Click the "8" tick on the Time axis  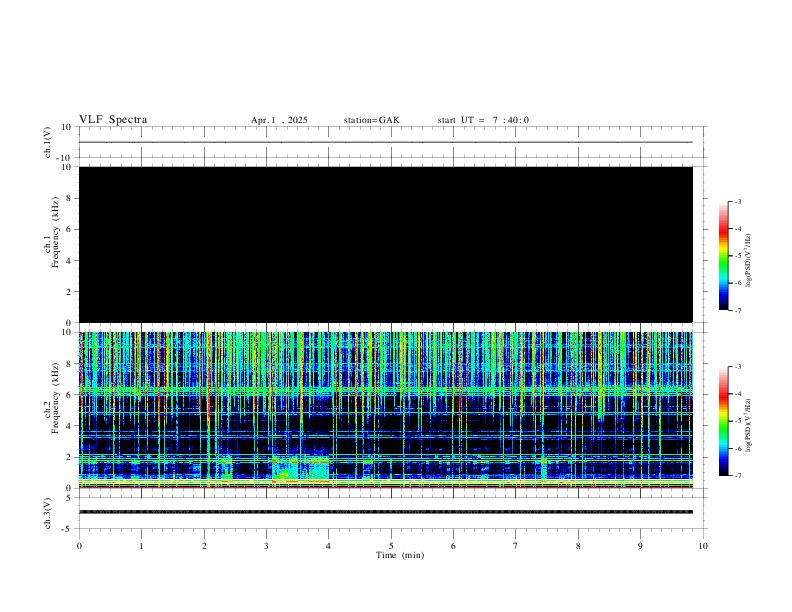tap(578, 546)
